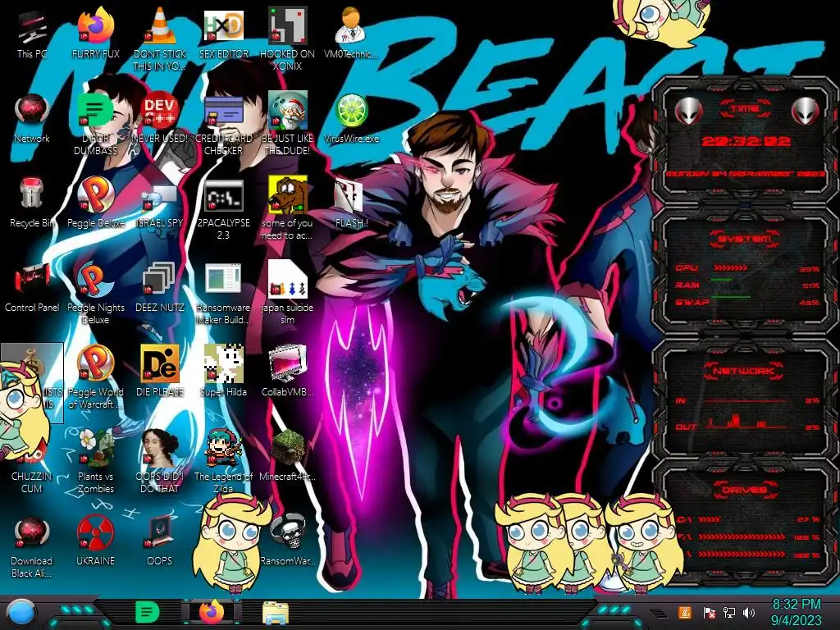This screenshot has width=840, height=630.
Task: Launch Peggle Deluxe
Action: tap(95, 203)
